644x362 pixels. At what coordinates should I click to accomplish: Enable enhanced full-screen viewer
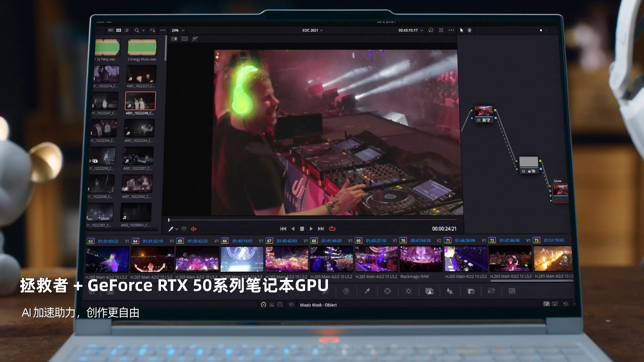point(441,30)
